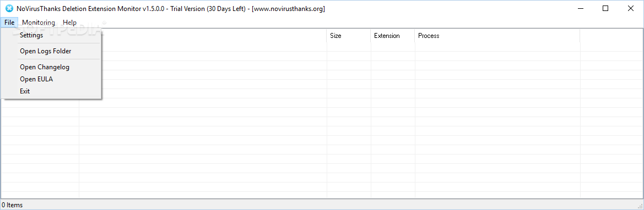The width and height of the screenshot is (644, 210).
Task: Maximize the application window
Action: click(x=605, y=8)
